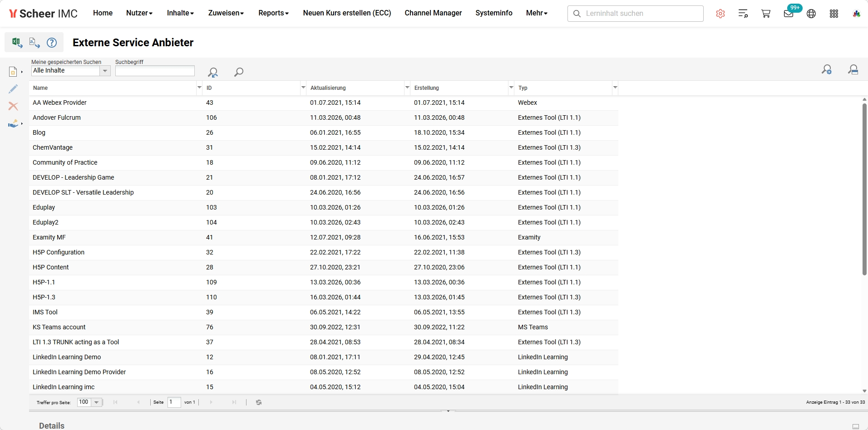Select the ChemVantage row
The width and height of the screenshot is (868, 430).
click(x=323, y=148)
